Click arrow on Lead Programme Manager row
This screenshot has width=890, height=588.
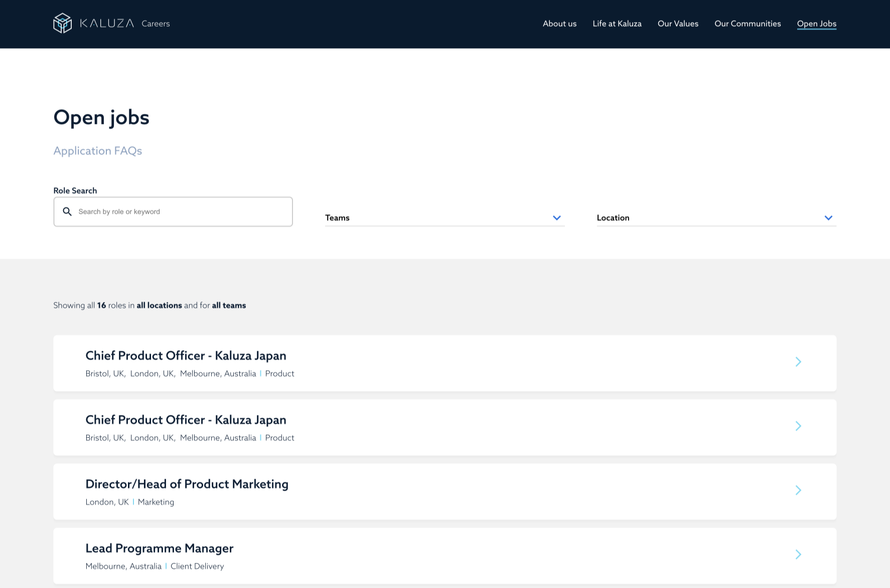click(798, 554)
